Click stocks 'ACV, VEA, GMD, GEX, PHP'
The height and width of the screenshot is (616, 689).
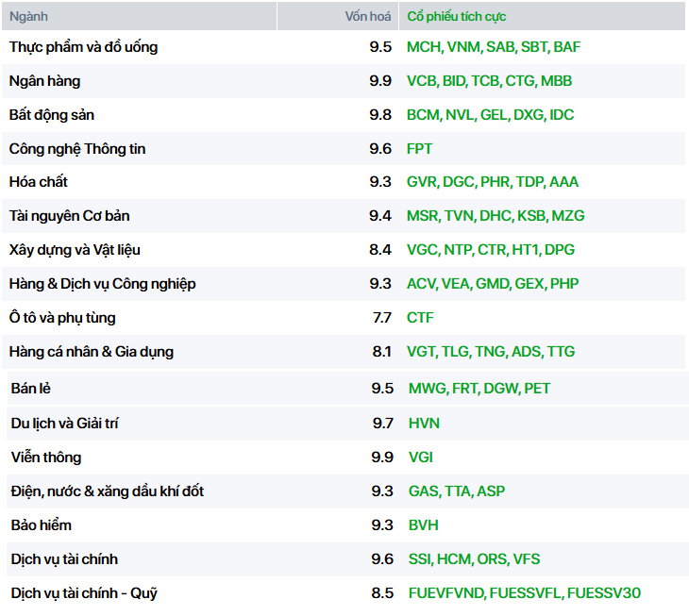tap(493, 284)
